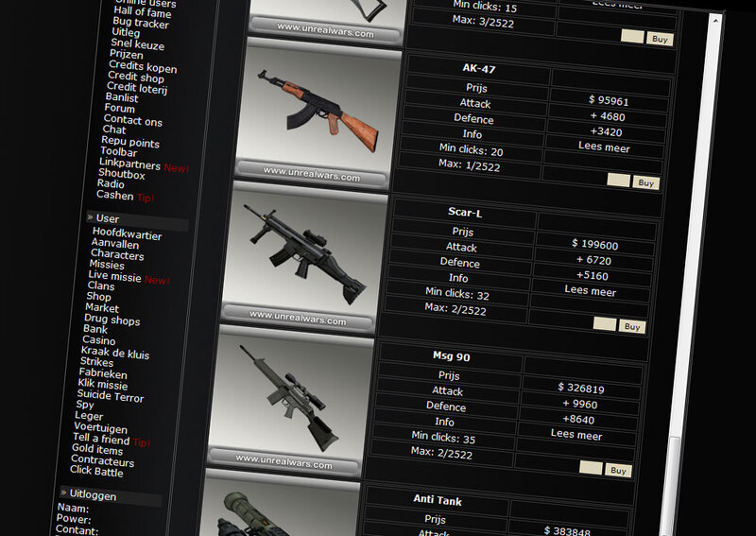
Task: Open Lees meer for Msg 90
Action: tap(576, 435)
